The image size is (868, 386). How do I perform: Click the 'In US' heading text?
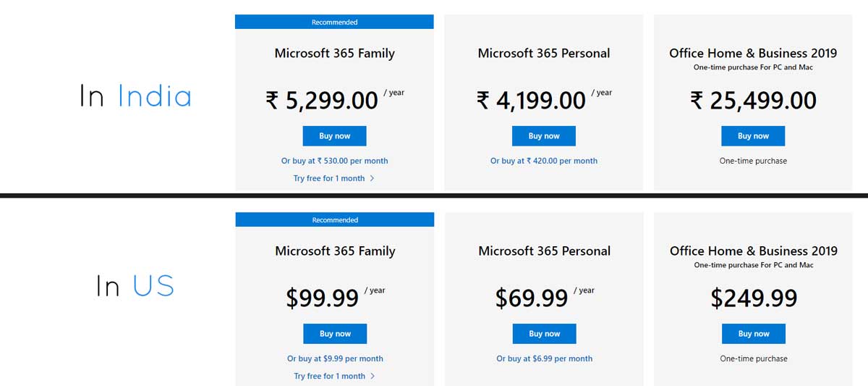point(135,287)
